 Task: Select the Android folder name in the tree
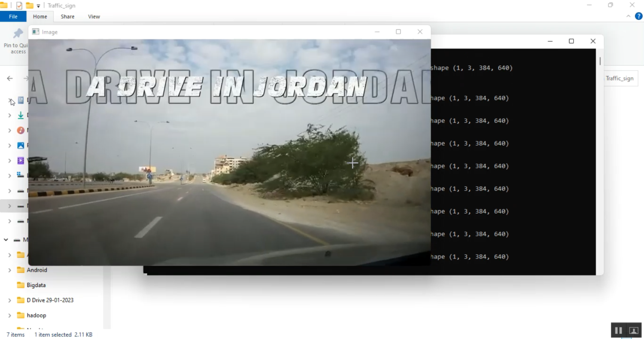pos(37,270)
